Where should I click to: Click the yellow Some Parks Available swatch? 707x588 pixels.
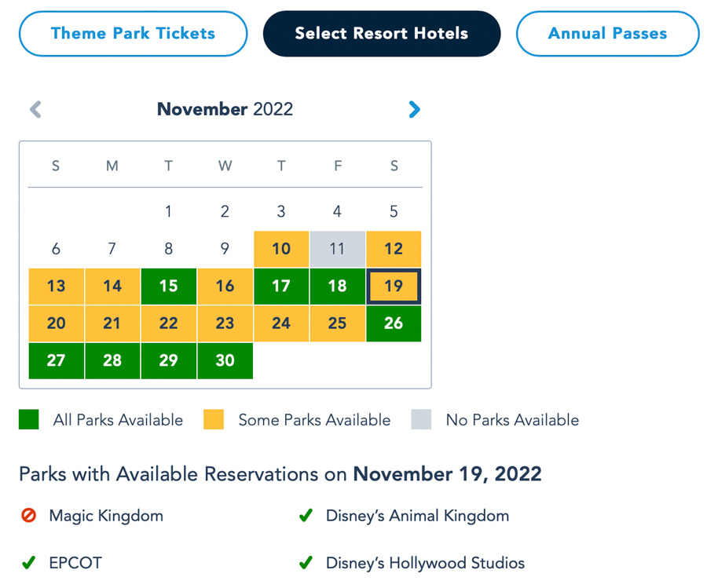coord(213,420)
